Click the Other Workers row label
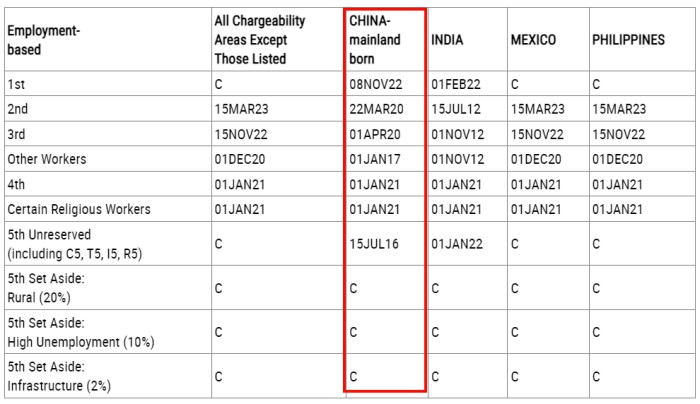 pos(47,159)
